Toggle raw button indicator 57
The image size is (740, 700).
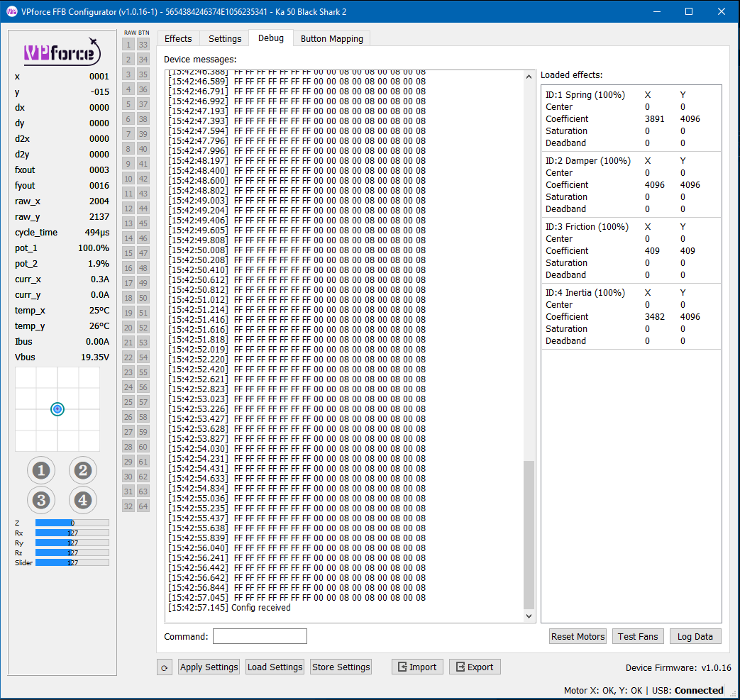click(x=143, y=402)
